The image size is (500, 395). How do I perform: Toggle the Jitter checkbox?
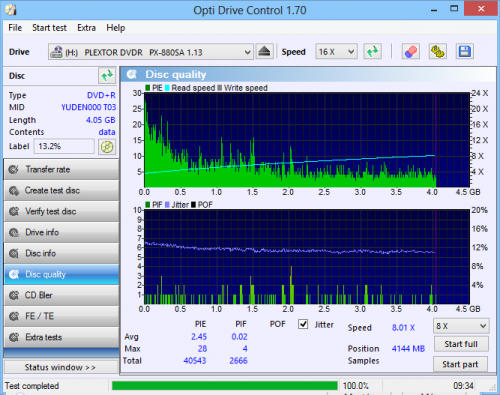[303, 324]
